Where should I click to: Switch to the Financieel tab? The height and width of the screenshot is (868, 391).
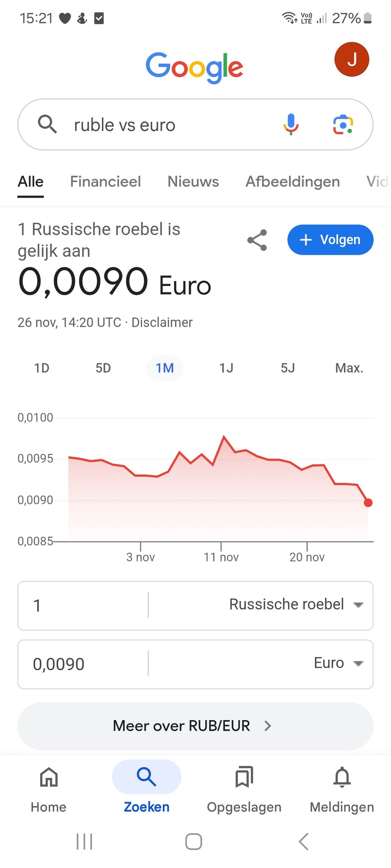[x=105, y=182]
